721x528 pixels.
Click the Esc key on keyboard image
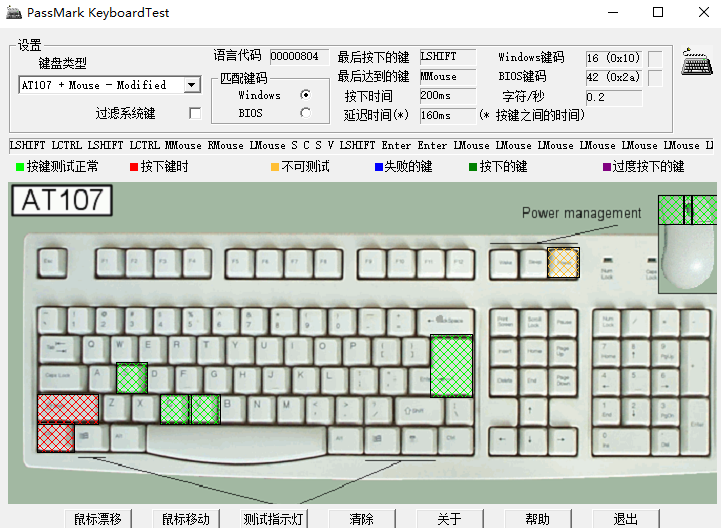(x=52, y=263)
